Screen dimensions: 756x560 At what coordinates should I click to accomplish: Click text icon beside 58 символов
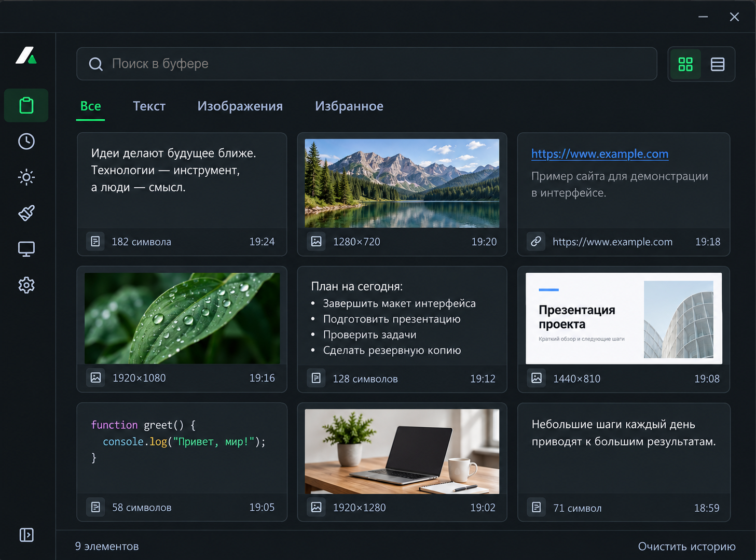coord(95,507)
